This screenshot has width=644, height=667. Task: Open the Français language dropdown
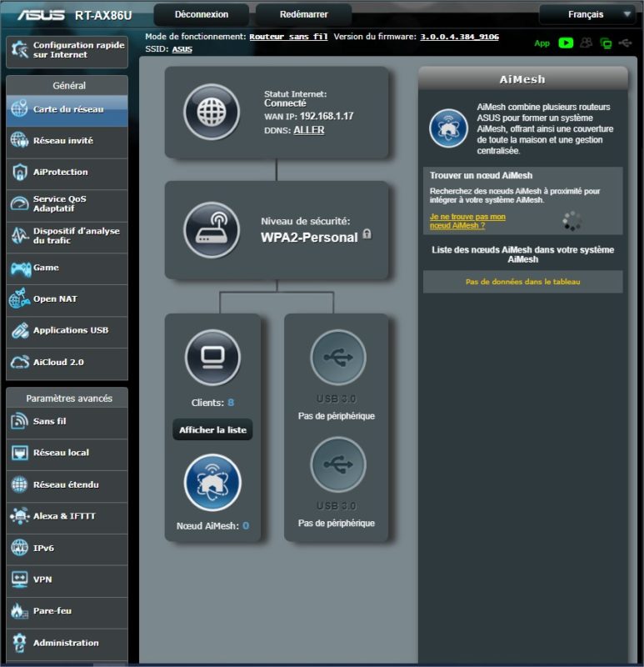click(587, 14)
